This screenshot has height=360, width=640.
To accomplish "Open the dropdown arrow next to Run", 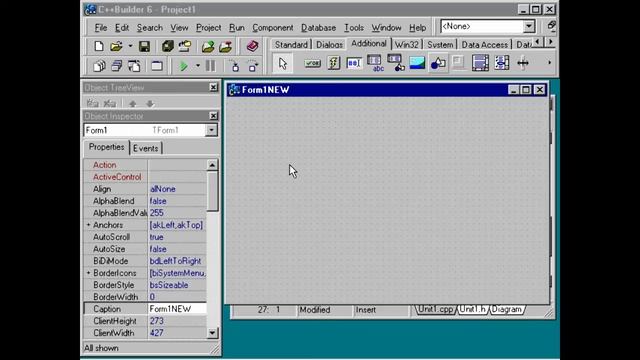I will 198,65.
